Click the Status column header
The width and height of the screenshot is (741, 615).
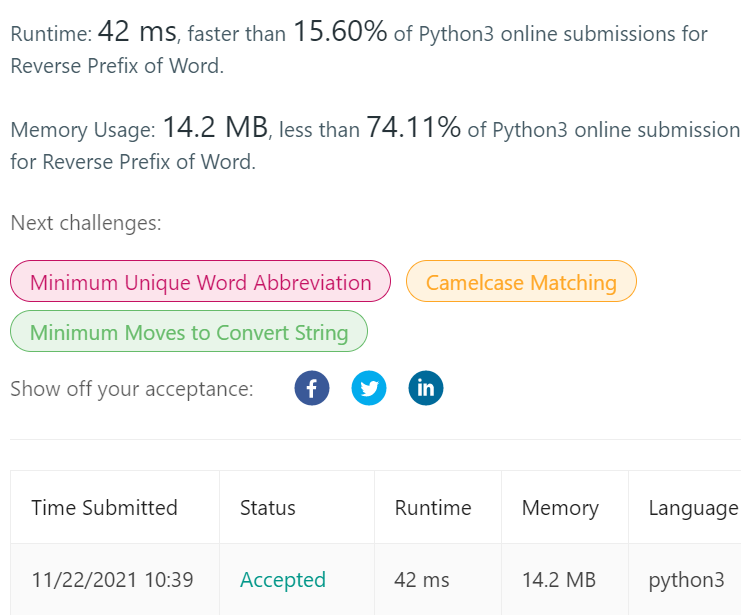(x=268, y=508)
